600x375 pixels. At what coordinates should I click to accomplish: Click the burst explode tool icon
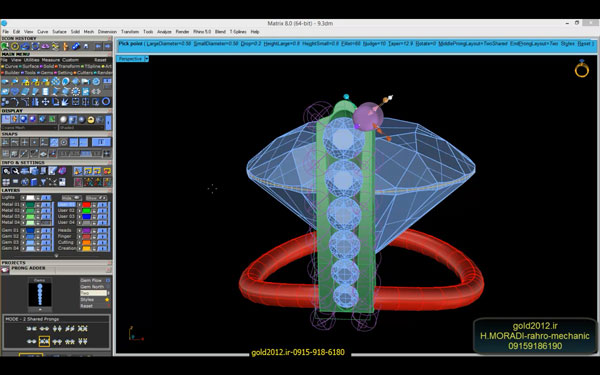pyautogui.click(x=65, y=101)
